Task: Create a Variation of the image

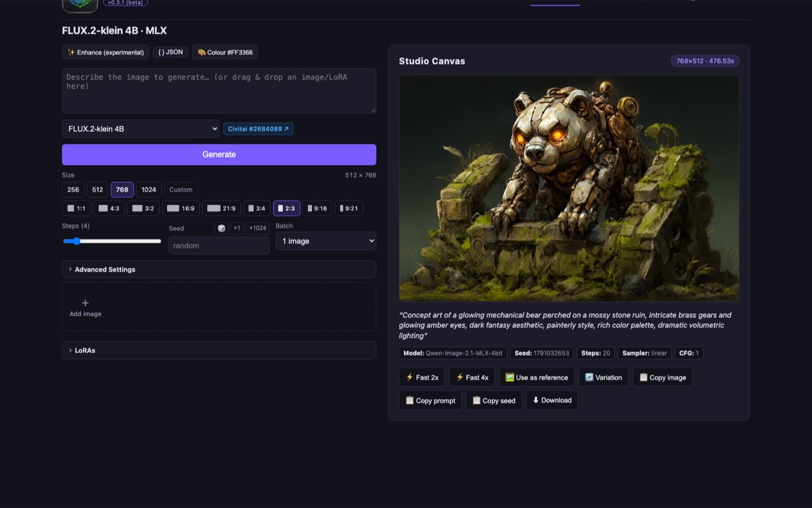Action: 603,377
